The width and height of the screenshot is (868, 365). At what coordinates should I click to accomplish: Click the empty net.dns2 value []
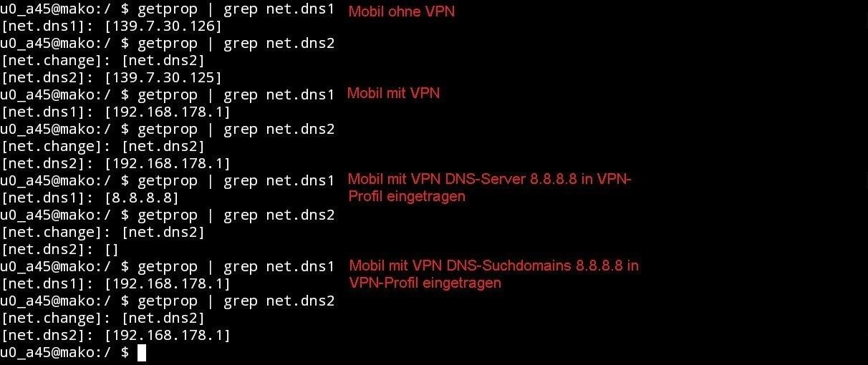(x=112, y=250)
